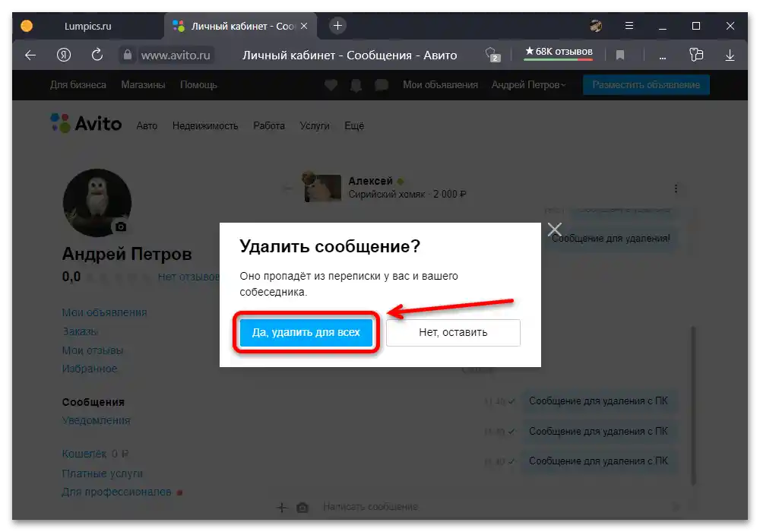This screenshot has width=760, height=532.
Task: Go back to chat list arrow
Action: (x=287, y=188)
